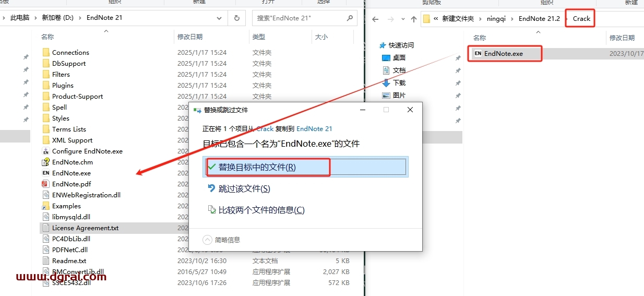Click EndNote 21 breadcrumb in left address bar
Viewport: 644px width, 296px height.
[104, 18]
